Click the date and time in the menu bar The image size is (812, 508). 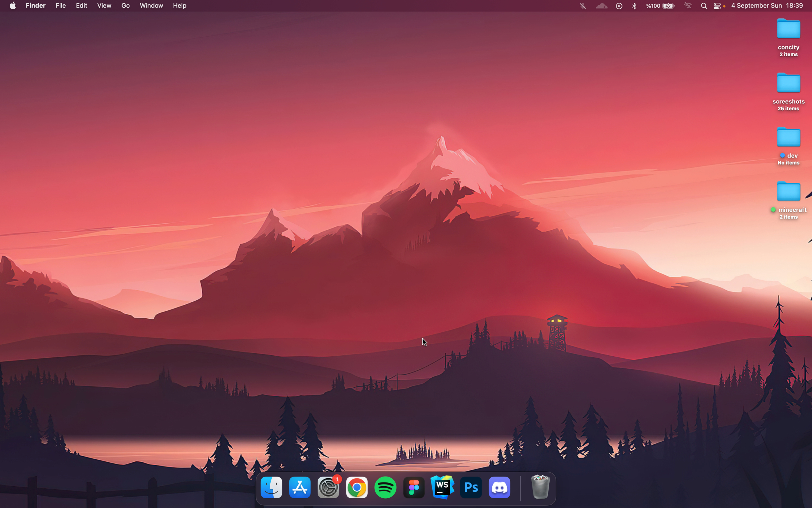click(767, 6)
